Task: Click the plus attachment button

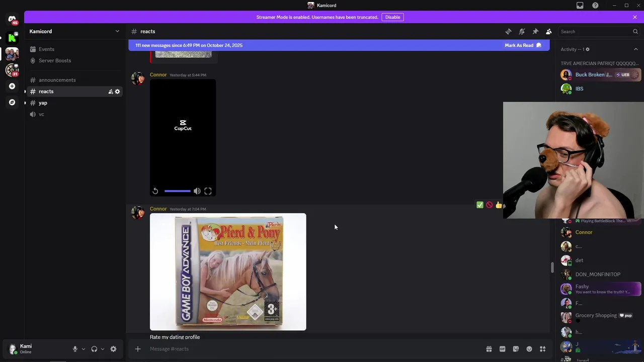Action: click(137, 349)
